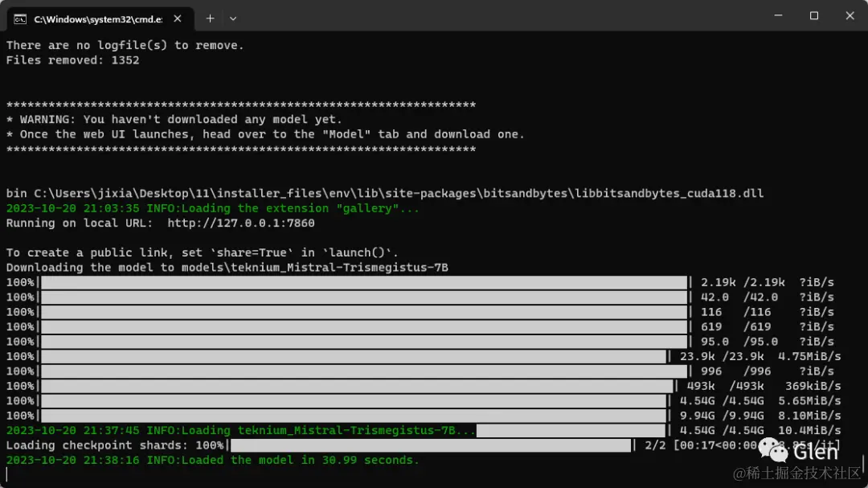The width and height of the screenshot is (868, 488).
Task: Click the '4.54G /4.54G 5.65MiB/s' value
Action: (760, 401)
